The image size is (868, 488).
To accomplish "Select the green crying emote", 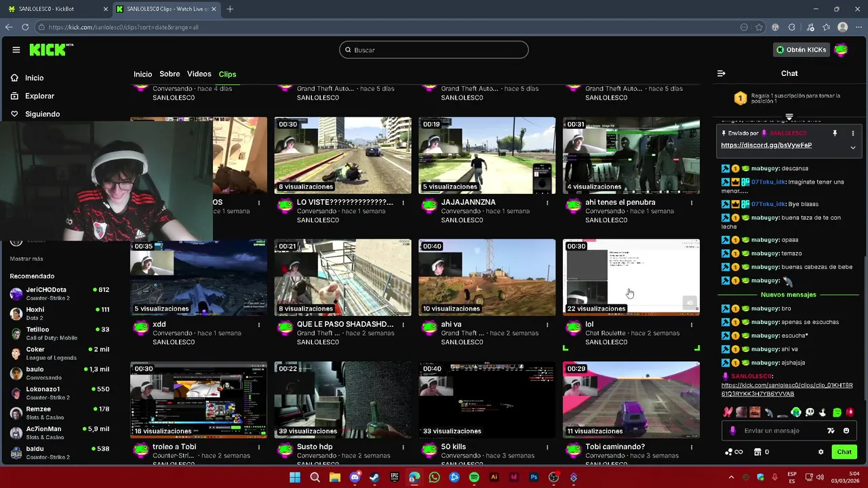I will pyautogui.click(x=796, y=412).
